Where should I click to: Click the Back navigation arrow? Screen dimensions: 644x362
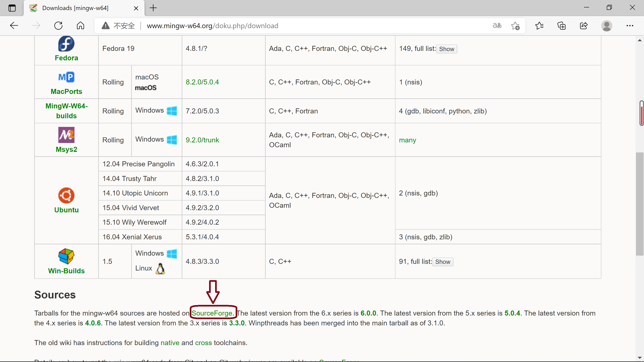[x=14, y=26]
